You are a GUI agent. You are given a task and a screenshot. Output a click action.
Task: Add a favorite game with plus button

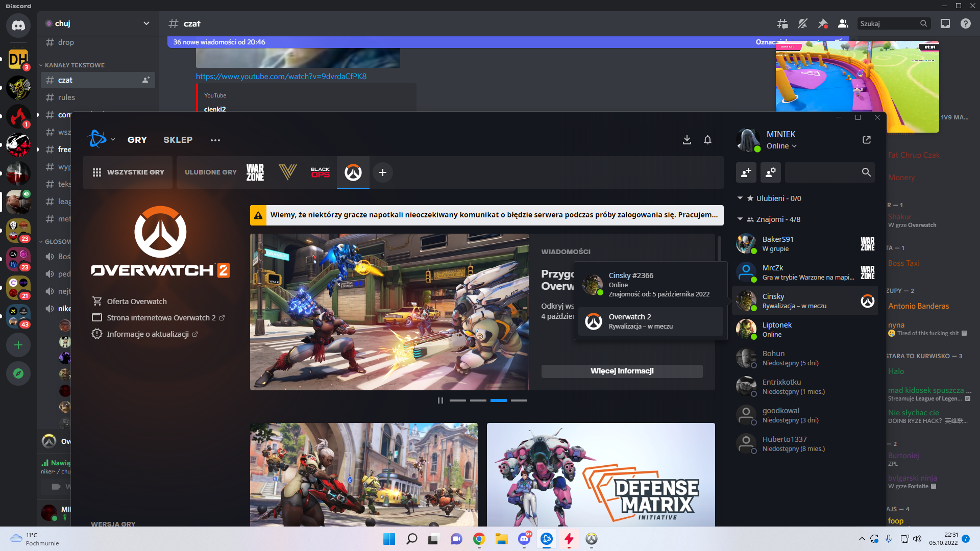pos(383,172)
